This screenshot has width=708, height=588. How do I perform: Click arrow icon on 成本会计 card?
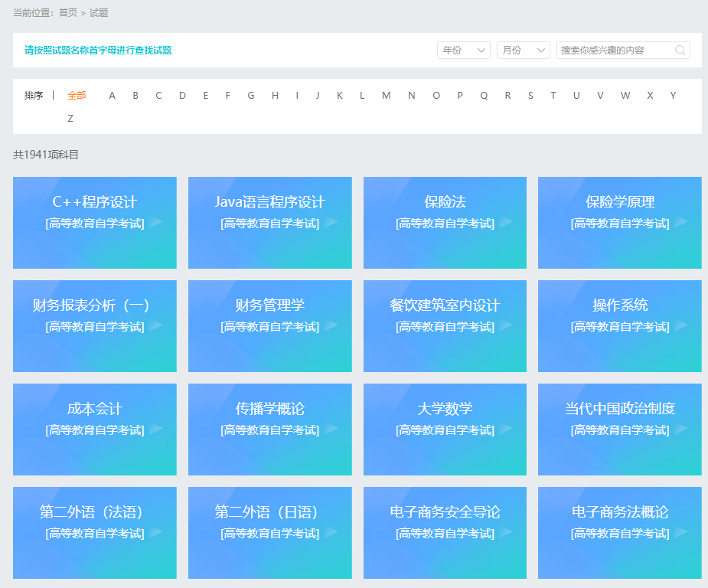156,430
